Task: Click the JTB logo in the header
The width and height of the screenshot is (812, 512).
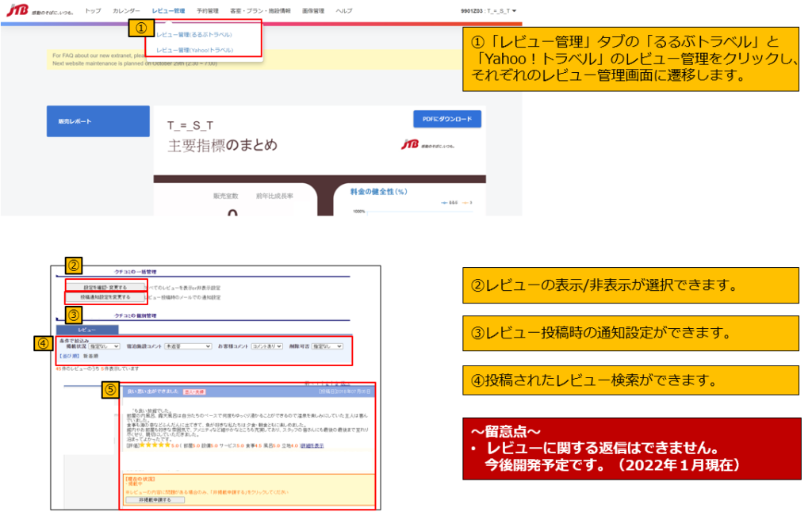Action: [x=17, y=10]
